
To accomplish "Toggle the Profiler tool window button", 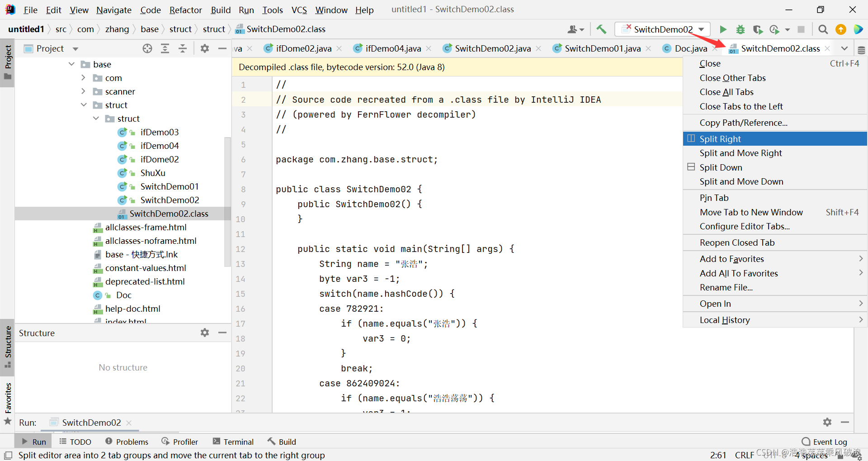I will pos(180,442).
